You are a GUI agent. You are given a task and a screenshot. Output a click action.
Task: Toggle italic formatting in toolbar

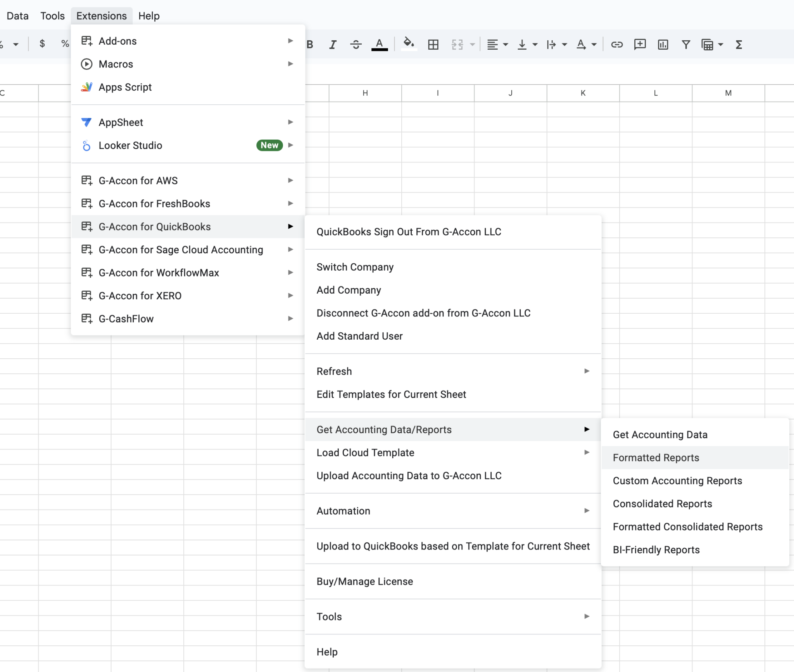click(333, 45)
